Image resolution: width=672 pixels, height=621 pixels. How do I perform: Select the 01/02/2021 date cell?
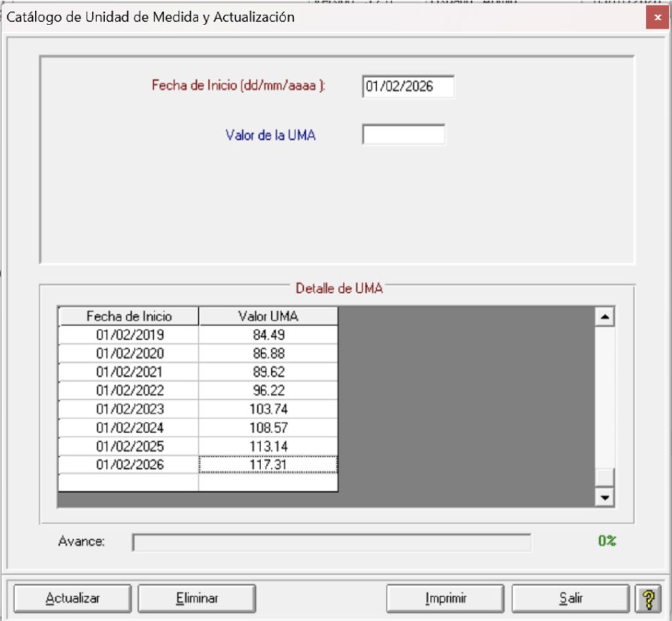click(x=129, y=372)
